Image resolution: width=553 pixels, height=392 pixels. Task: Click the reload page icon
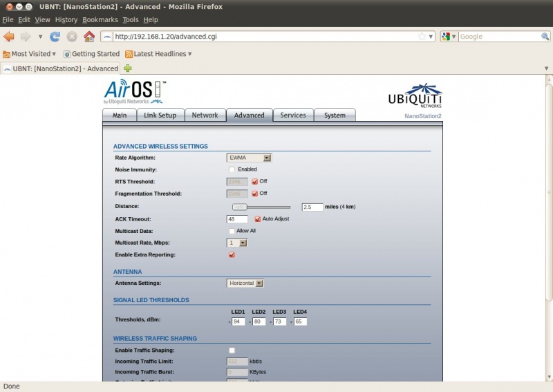55,37
